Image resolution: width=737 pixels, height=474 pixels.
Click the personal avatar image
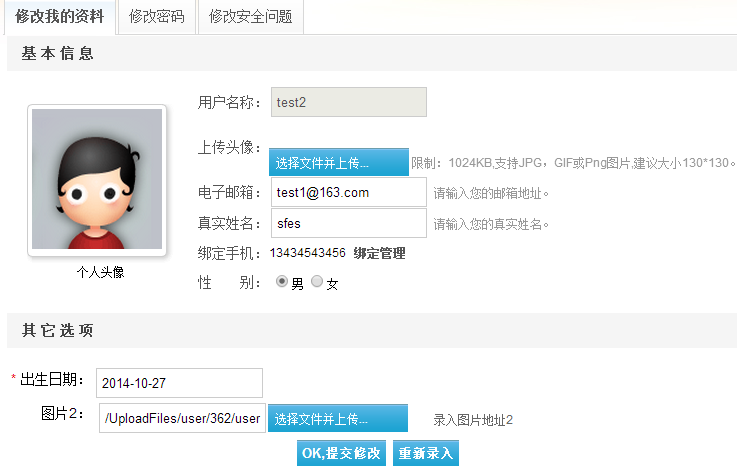tap(97, 179)
